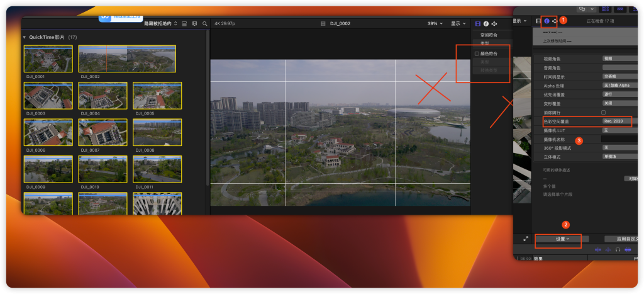Image resolution: width=644 pixels, height=294 pixels.
Task: Click the 空间符合 section header
Action: [489, 35]
